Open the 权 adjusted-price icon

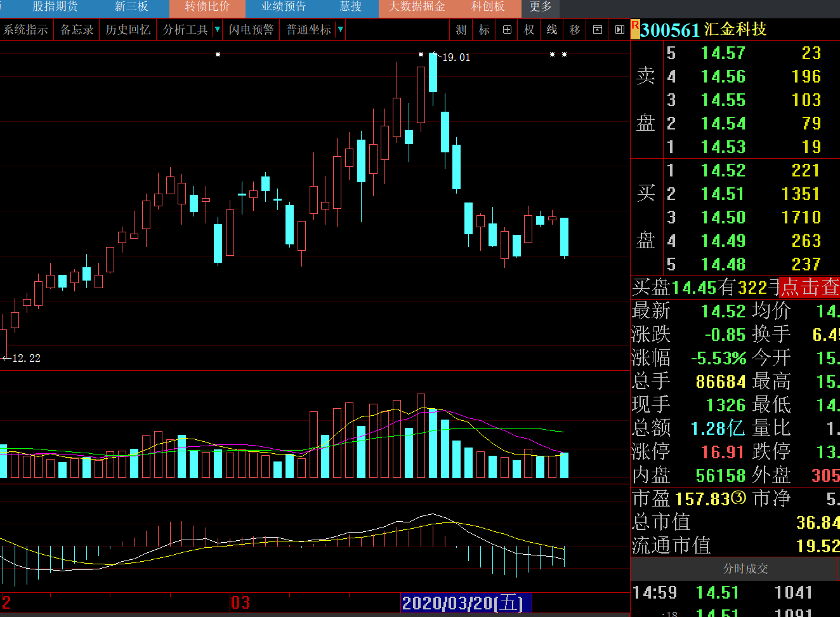pyautogui.click(x=529, y=30)
